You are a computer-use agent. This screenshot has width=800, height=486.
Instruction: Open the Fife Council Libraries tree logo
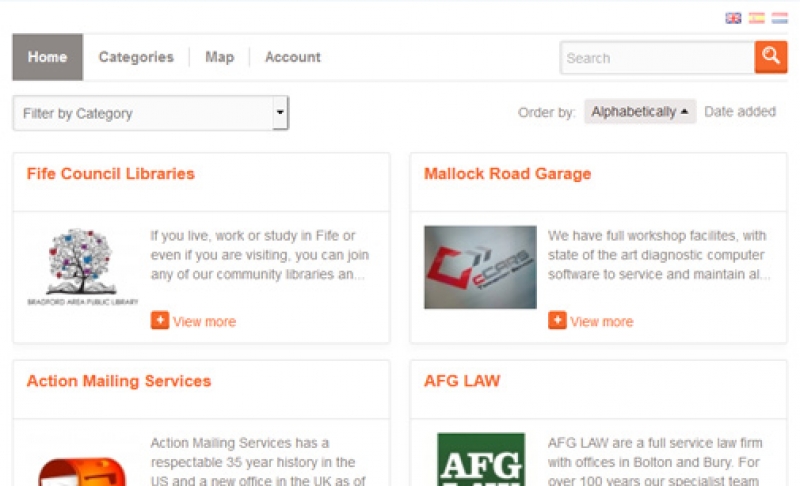pos(82,267)
